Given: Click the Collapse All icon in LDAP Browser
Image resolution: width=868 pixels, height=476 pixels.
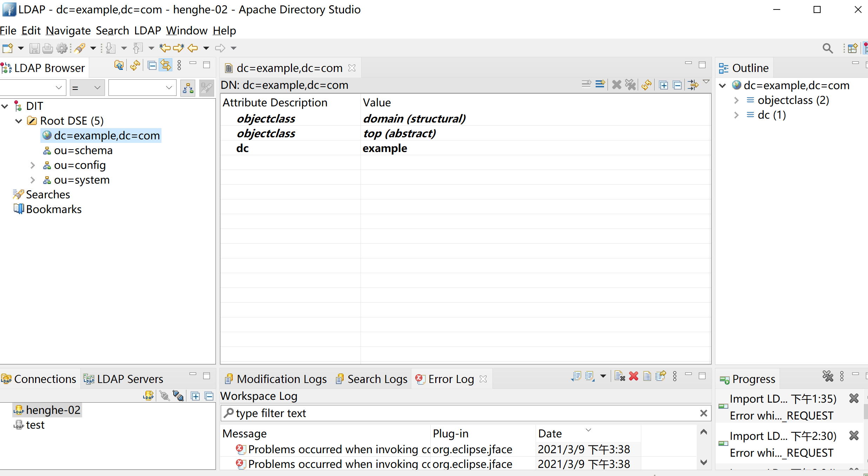Looking at the screenshot, I should pos(152,65).
